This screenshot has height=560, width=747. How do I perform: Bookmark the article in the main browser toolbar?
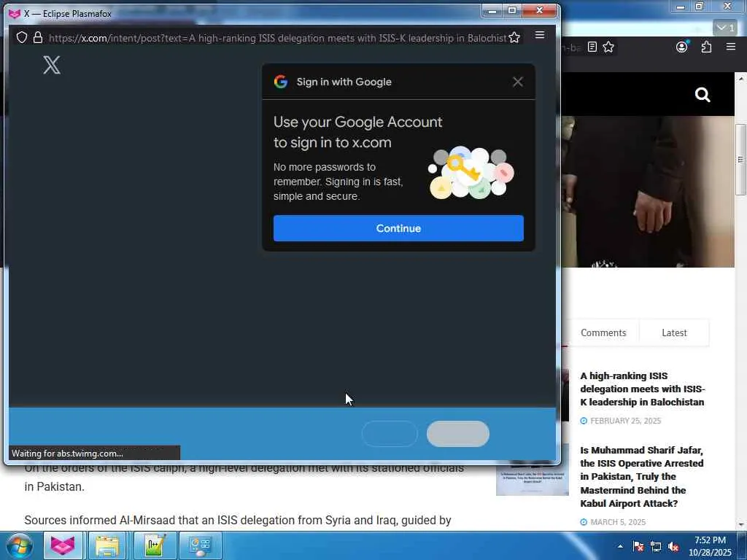click(608, 47)
